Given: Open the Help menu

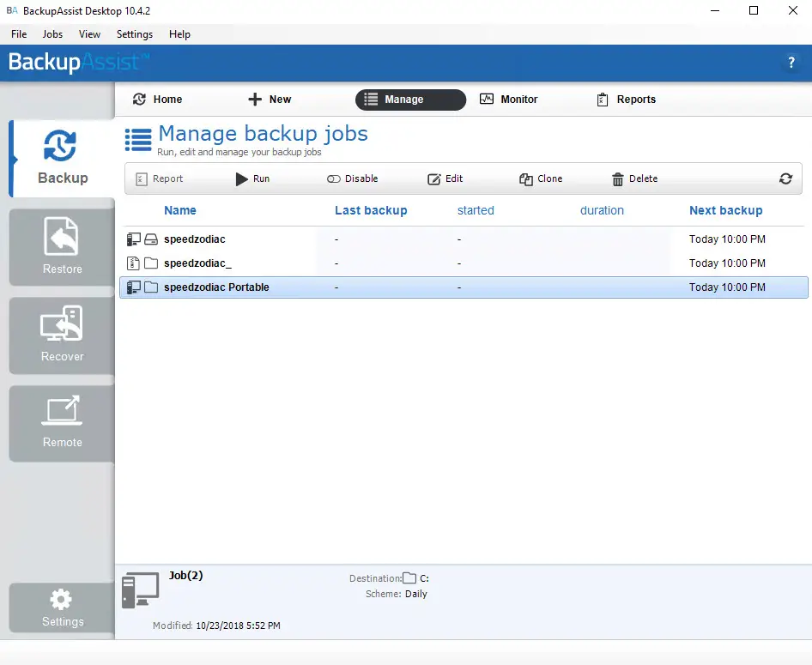Looking at the screenshot, I should (179, 34).
